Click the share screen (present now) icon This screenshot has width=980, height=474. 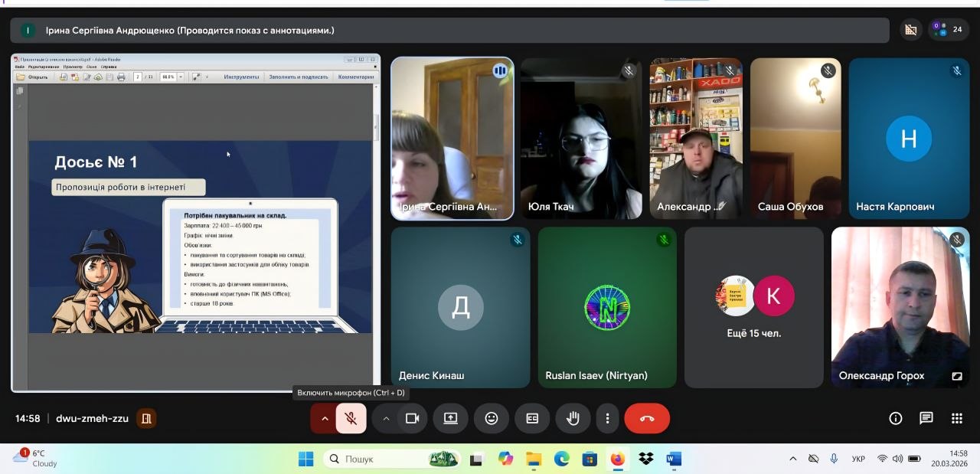[450, 418]
